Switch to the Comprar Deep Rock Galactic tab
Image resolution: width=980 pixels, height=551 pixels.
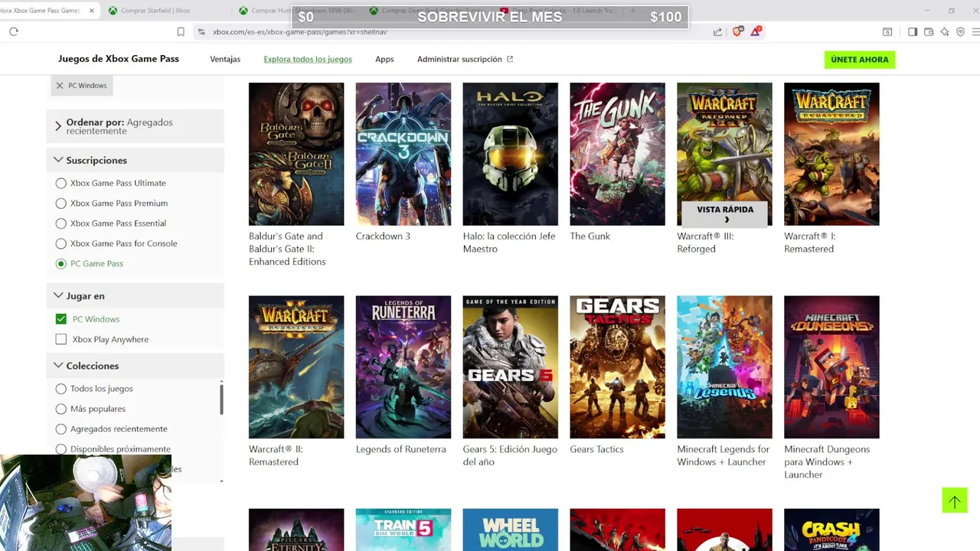pyautogui.click(x=425, y=11)
